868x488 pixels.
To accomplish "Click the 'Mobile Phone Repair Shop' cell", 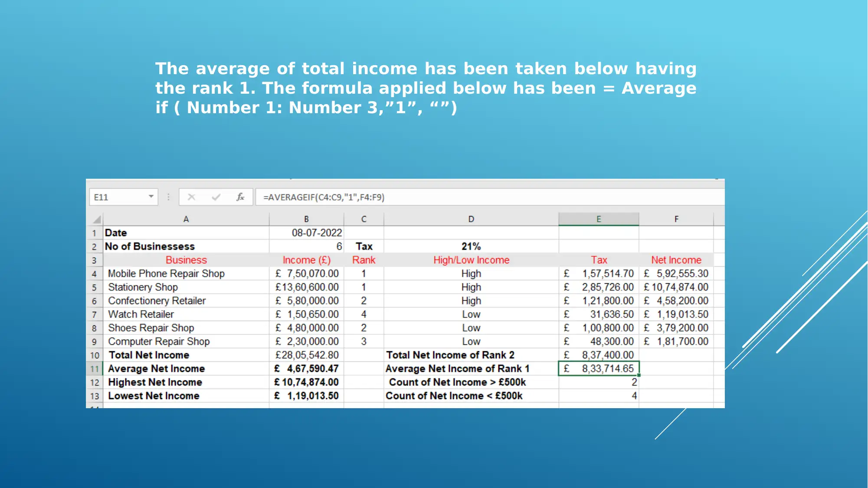I will pyautogui.click(x=186, y=274).
